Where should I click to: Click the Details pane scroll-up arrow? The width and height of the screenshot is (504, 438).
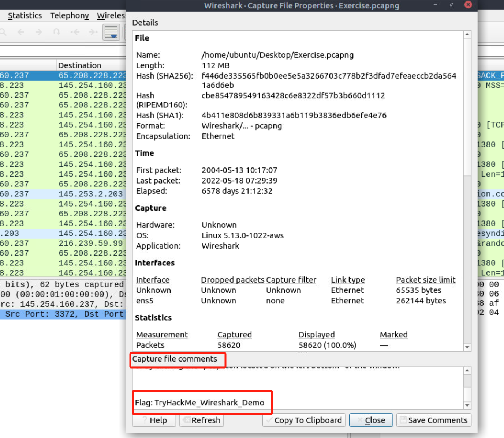(x=467, y=34)
